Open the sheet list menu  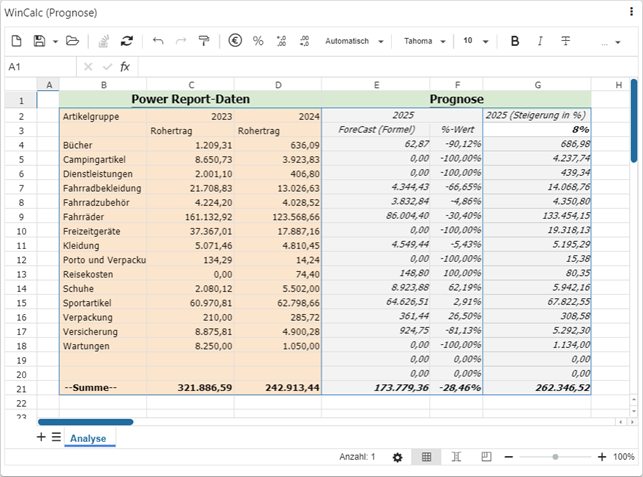click(56, 438)
